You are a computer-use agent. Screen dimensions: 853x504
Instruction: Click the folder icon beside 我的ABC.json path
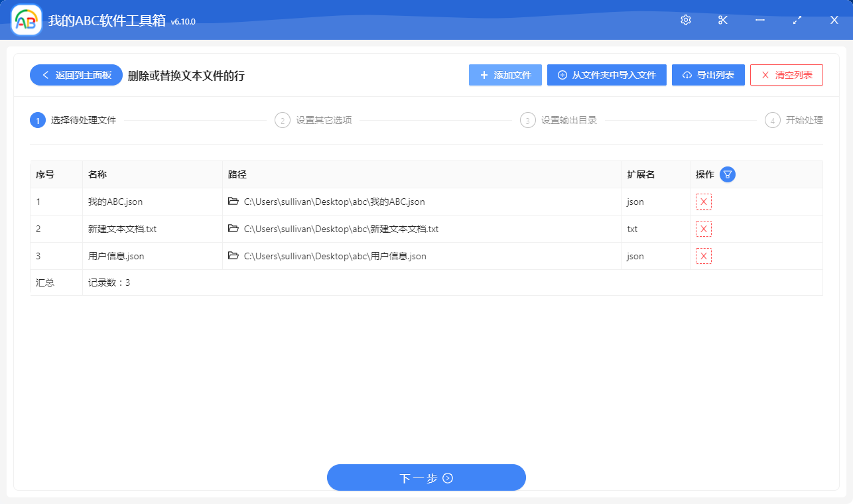click(233, 201)
